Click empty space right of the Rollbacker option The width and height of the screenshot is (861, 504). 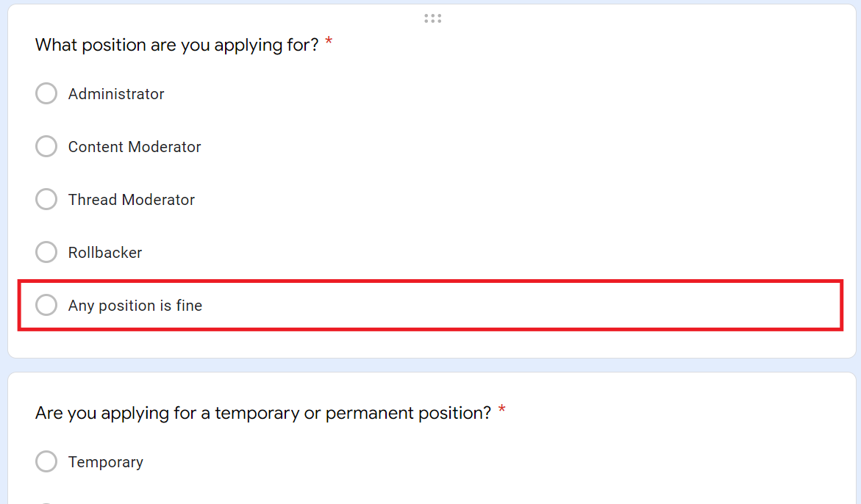(x=478, y=253)
